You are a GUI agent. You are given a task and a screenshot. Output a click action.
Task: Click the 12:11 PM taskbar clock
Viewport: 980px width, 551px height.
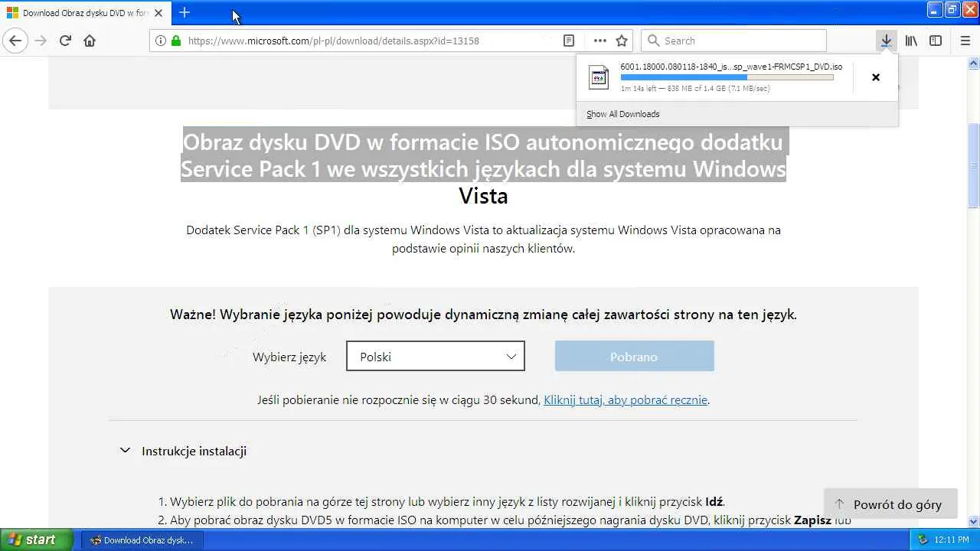point(952,540)
